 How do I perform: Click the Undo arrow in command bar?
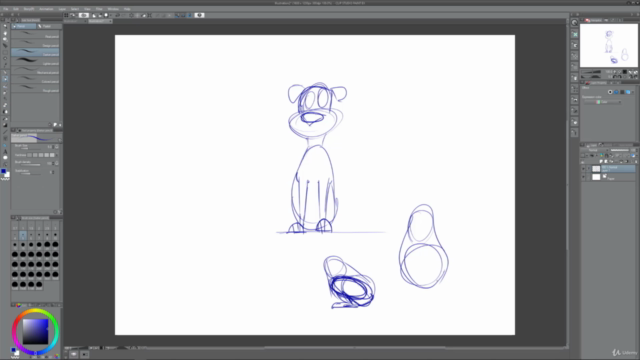point(118,16)
